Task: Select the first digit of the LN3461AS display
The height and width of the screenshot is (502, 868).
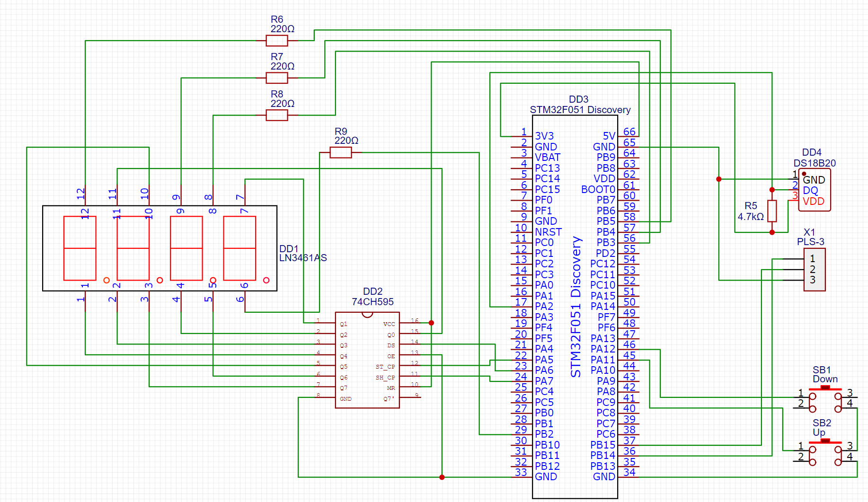Action: (80, 248)
